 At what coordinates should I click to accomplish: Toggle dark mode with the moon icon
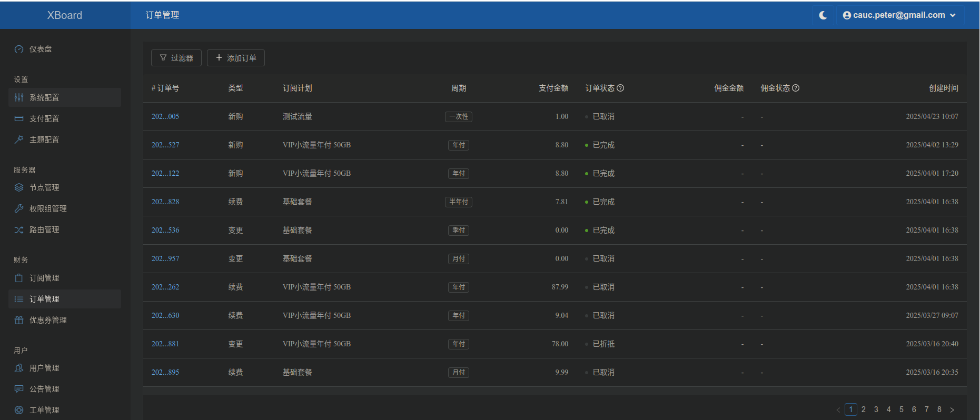(x=823, y=15)
